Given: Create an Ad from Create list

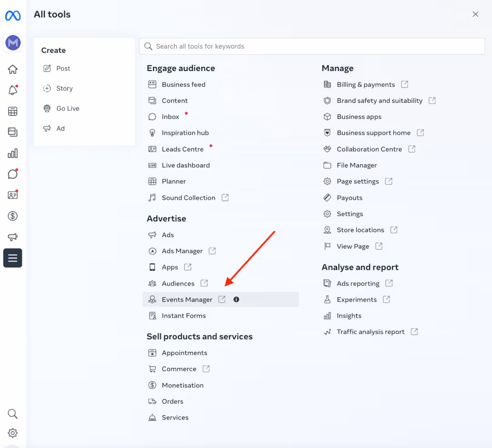Looking at the screenshot, I should [x=54, y=128].
